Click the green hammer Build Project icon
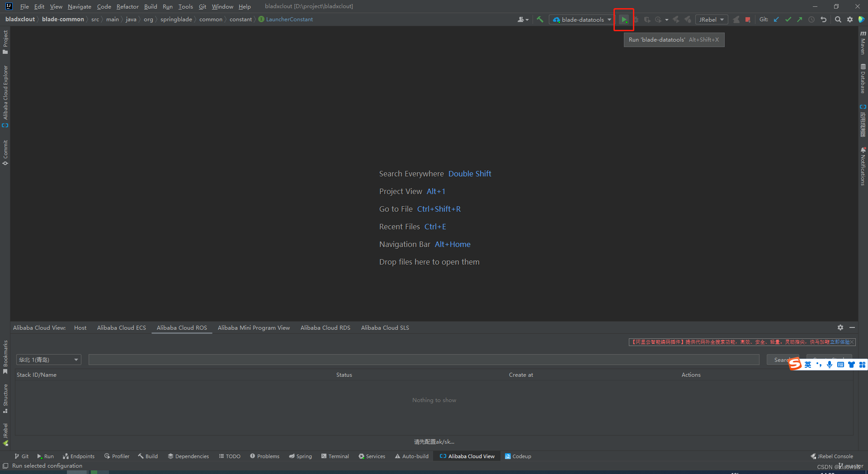This screenshot has width=868, height=474. point(540,19)
